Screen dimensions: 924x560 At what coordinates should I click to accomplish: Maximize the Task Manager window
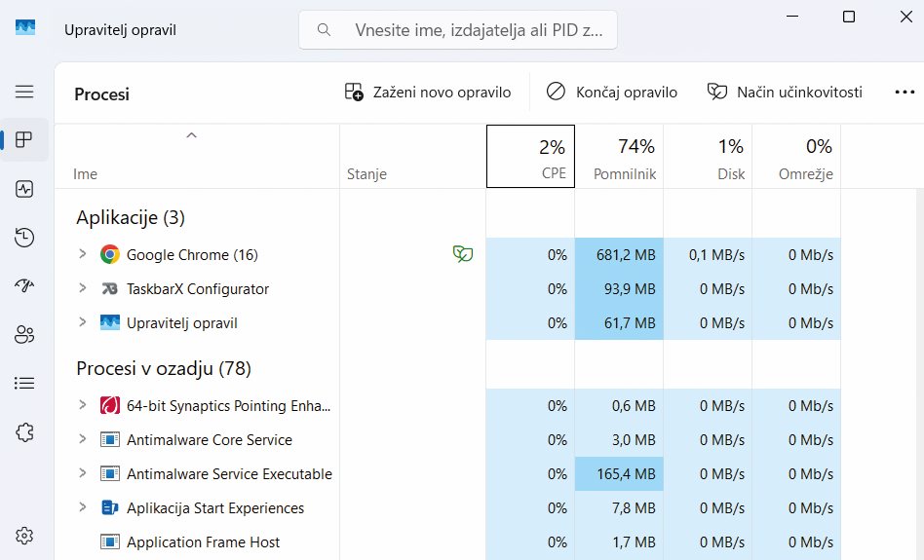point(849,17)
